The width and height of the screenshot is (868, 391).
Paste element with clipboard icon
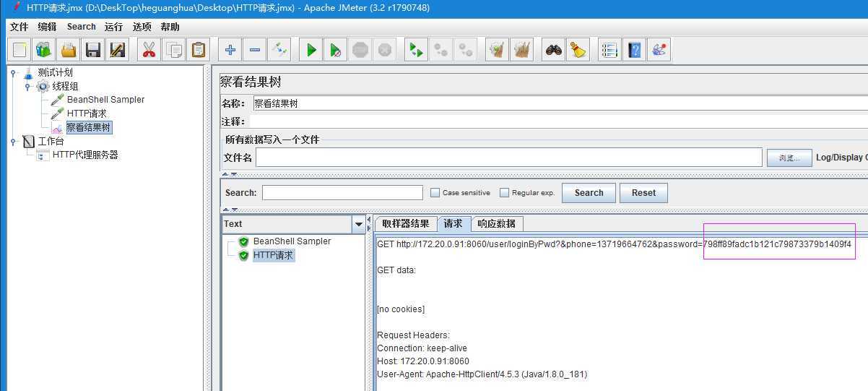(x=198, y=50)
